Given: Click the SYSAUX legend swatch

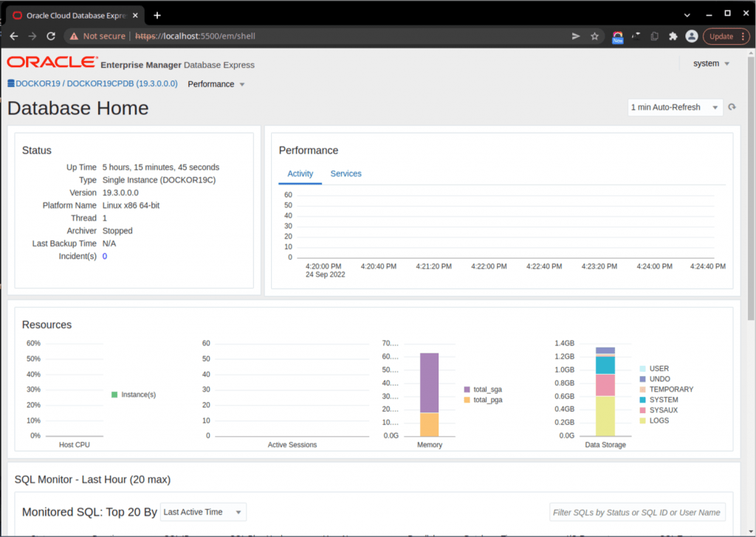Looking at the screenshot, I should click(642, 410).
